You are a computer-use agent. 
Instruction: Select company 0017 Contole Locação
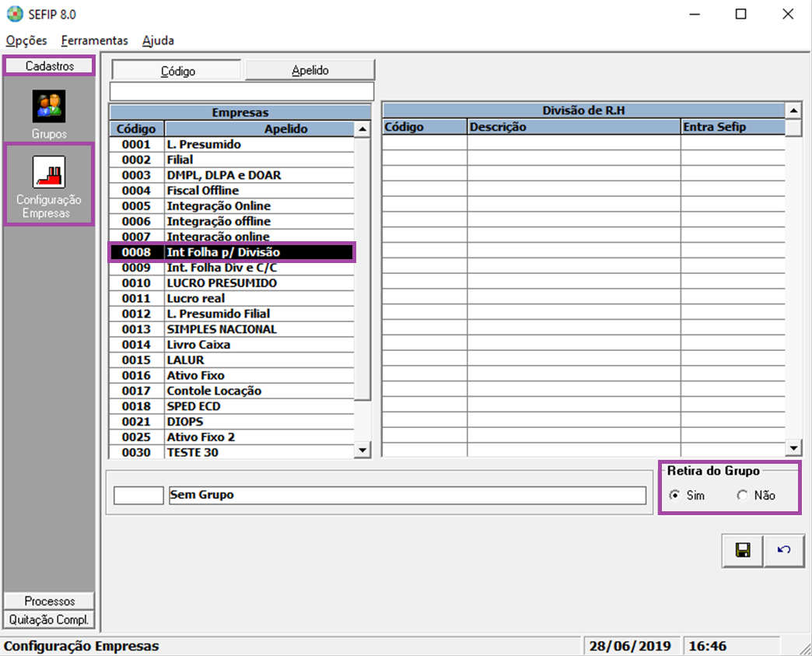coord(232,391)
